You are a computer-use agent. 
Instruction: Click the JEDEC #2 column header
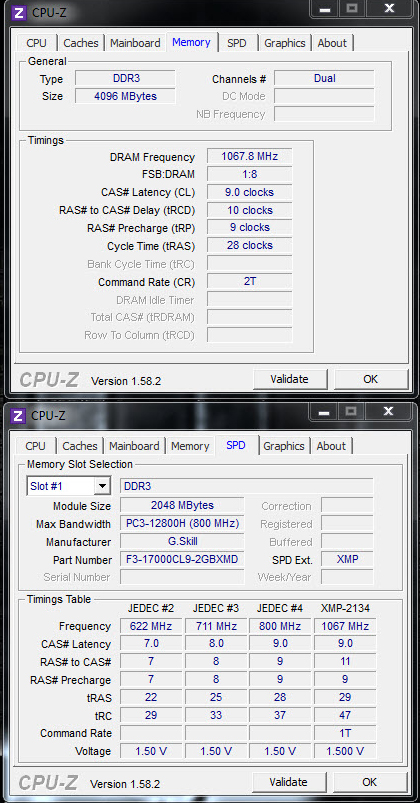(x=151, y=608)
